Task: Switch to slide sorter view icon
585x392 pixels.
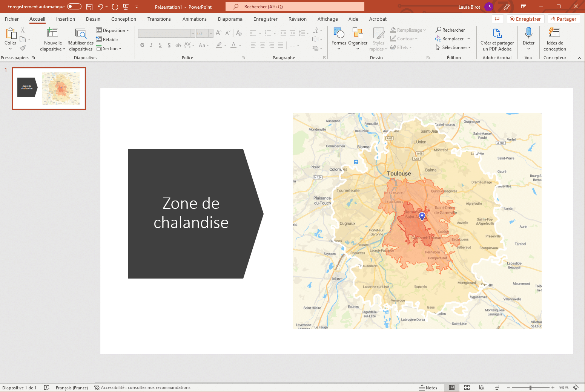Action: pos(467,387)
